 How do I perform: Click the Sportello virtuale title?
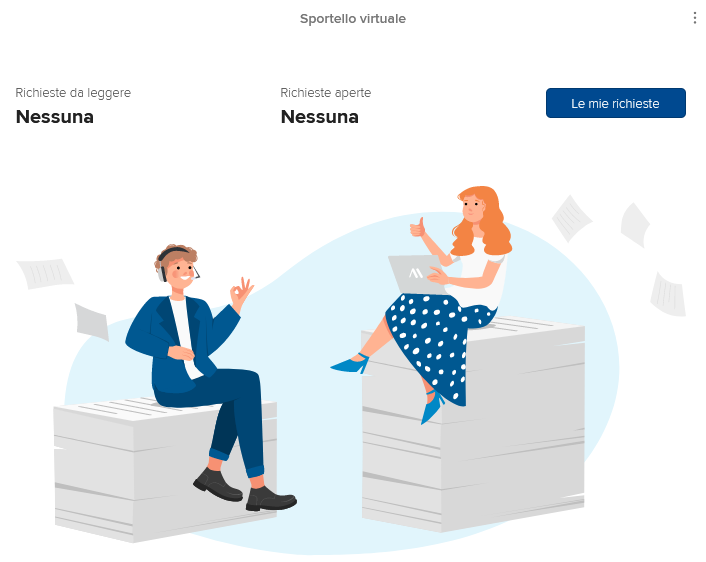pyautogui.click(x=353, y=19)
